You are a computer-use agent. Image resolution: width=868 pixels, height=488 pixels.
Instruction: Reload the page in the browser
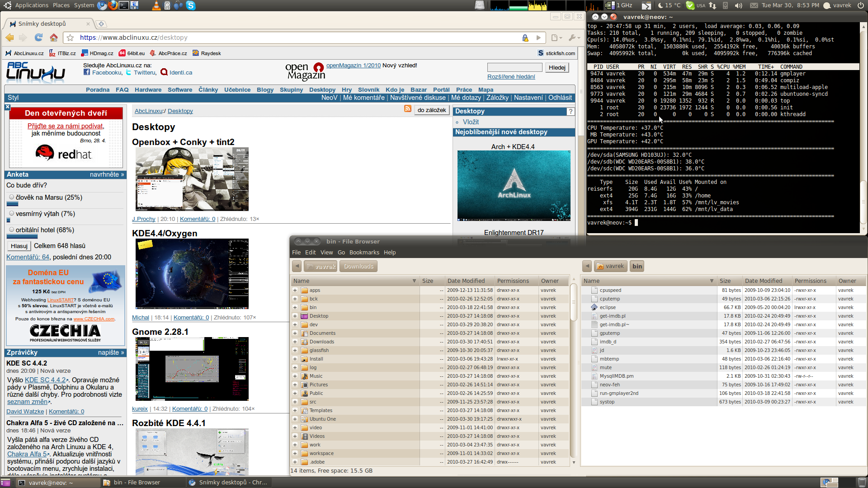39,38
